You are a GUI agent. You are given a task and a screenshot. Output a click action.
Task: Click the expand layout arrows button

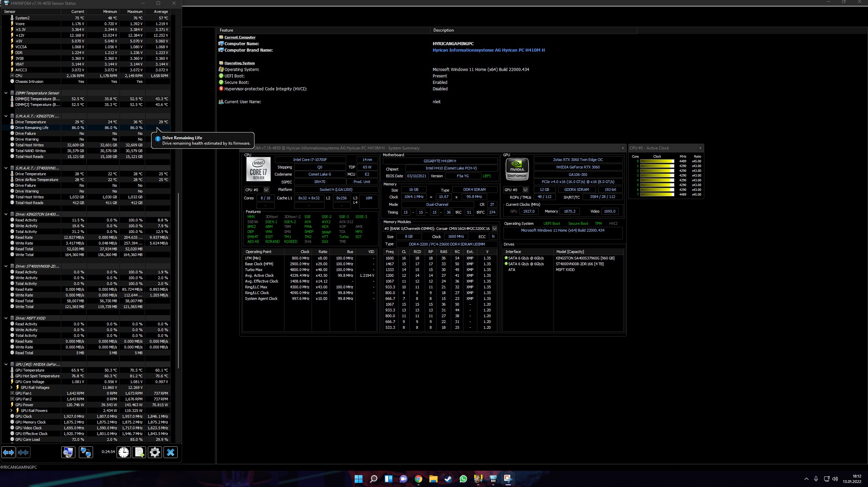8,452
